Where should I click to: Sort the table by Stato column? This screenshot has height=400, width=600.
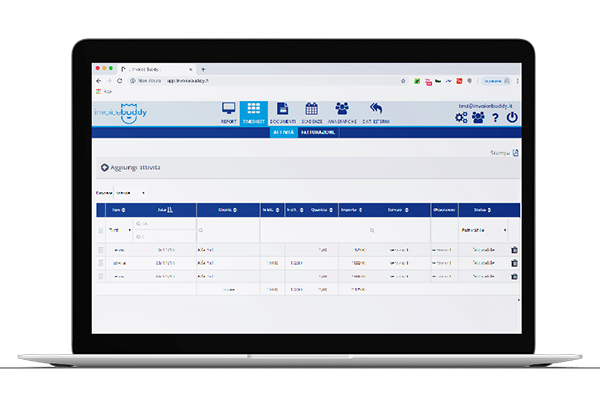click(489, 210)
